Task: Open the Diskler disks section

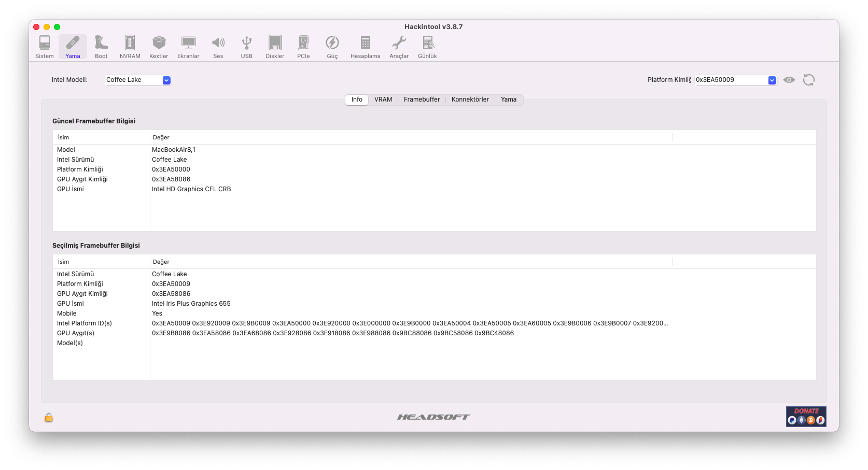Action: click(x=275, y=47)
